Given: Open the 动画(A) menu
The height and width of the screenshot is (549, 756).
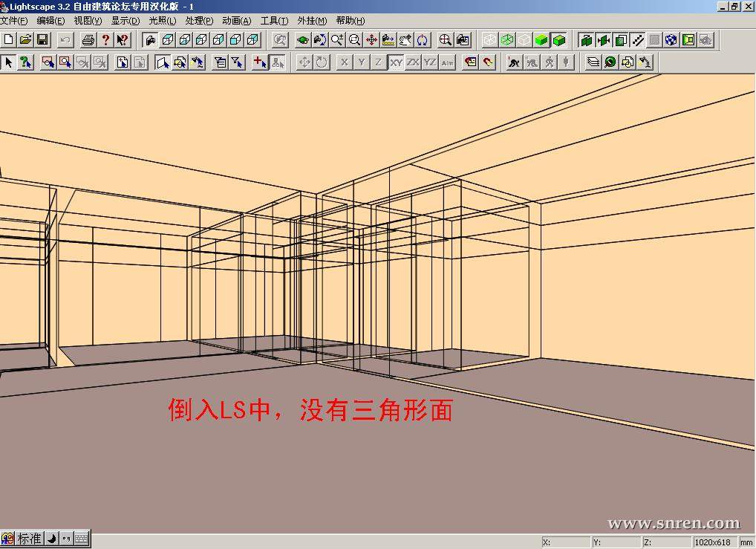Looking at the screenshot, I should tap(237, 21).
